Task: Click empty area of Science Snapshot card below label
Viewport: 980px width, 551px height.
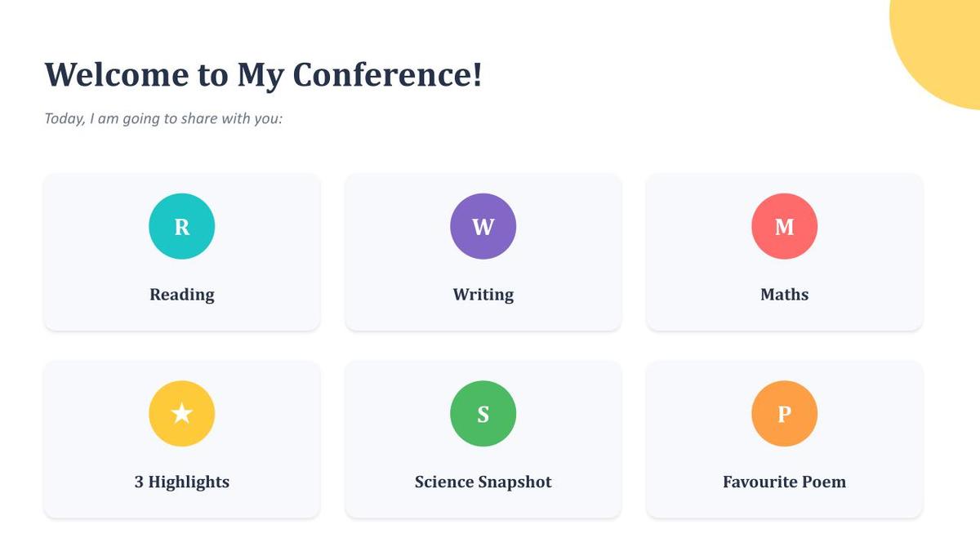Action: 483,506
